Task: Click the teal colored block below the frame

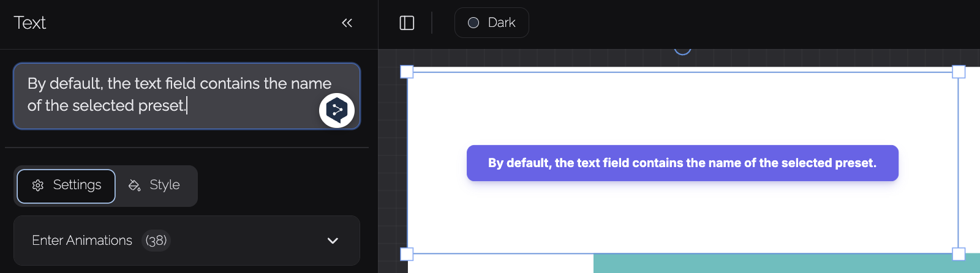Action: [784, 264]
